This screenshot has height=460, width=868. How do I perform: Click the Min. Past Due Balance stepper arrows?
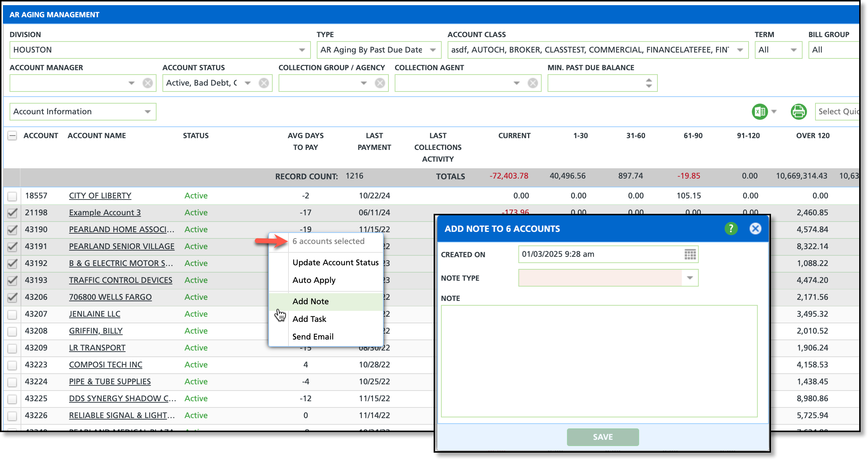click(x=649, y=83)
